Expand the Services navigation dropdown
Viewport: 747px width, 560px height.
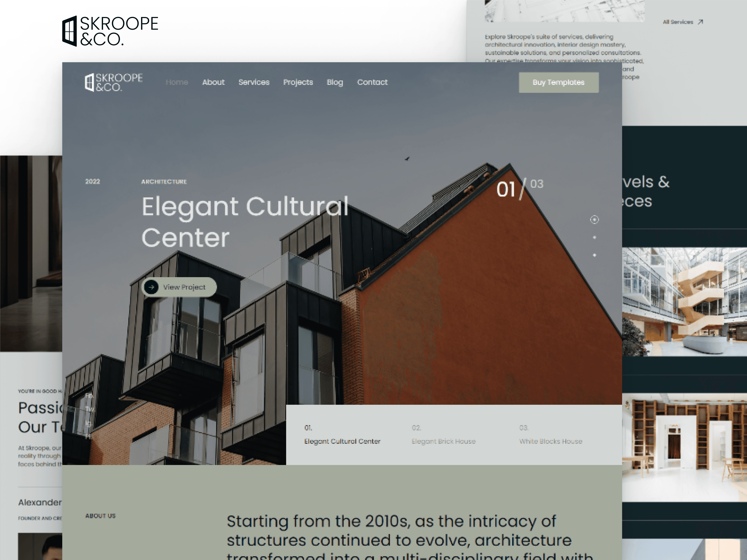254,82
